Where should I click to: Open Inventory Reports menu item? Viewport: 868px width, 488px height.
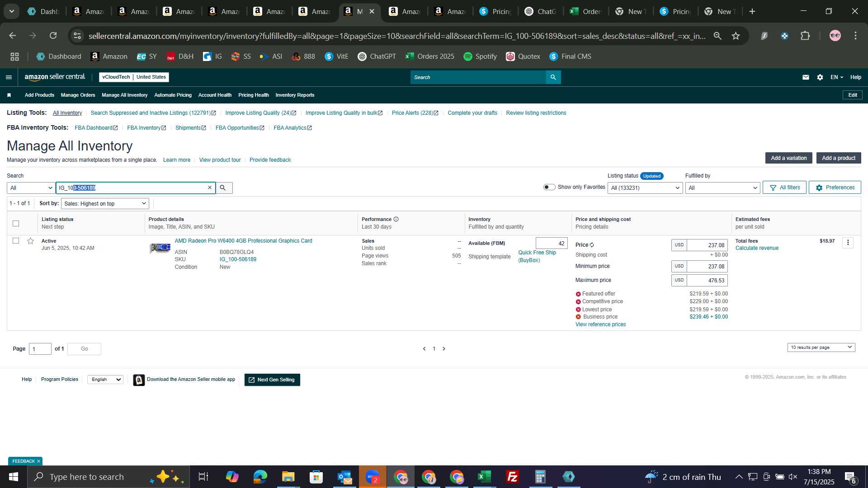tap(295, 95)
